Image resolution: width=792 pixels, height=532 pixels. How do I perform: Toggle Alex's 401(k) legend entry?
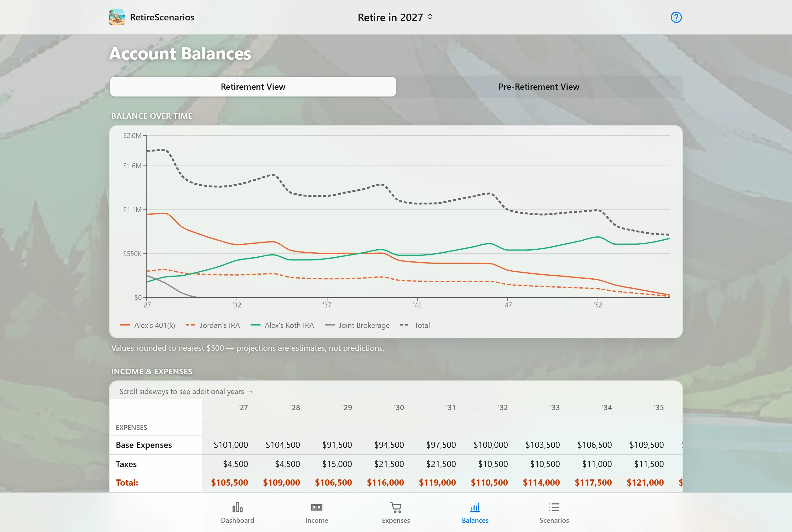tap(148, 325)
